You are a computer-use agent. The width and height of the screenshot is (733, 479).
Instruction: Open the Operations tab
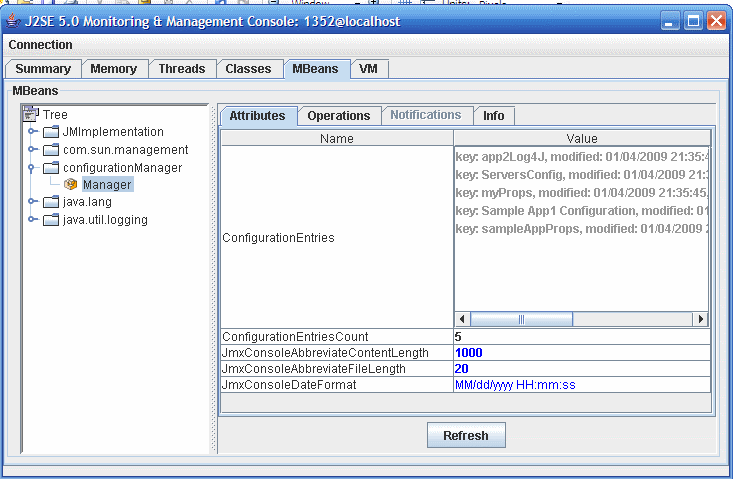tap(339, 116)
